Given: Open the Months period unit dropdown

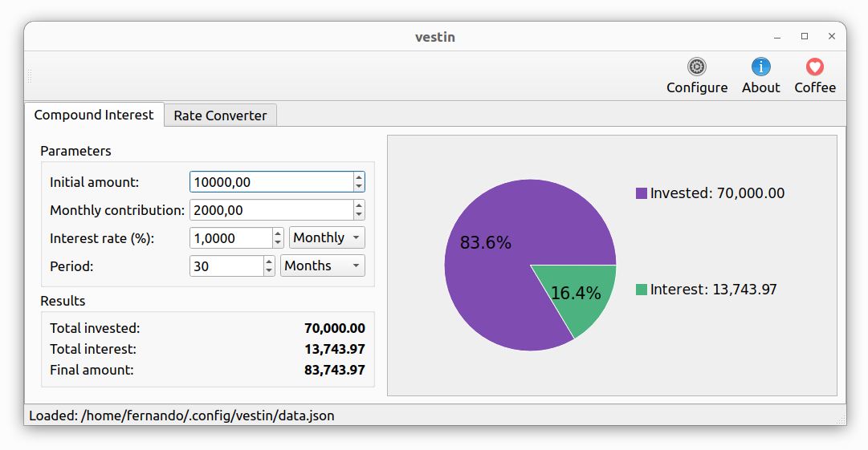Looking at the screenshot, I should tap(323, 266).
